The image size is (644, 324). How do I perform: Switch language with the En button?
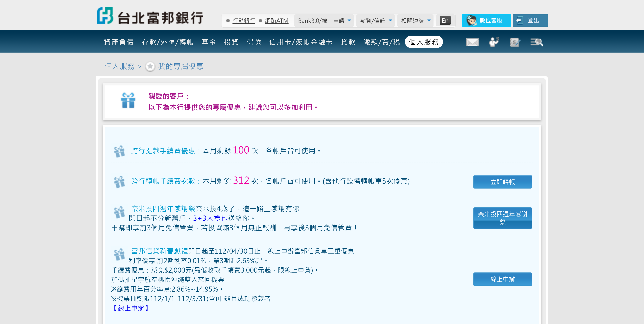click(445, 21)
